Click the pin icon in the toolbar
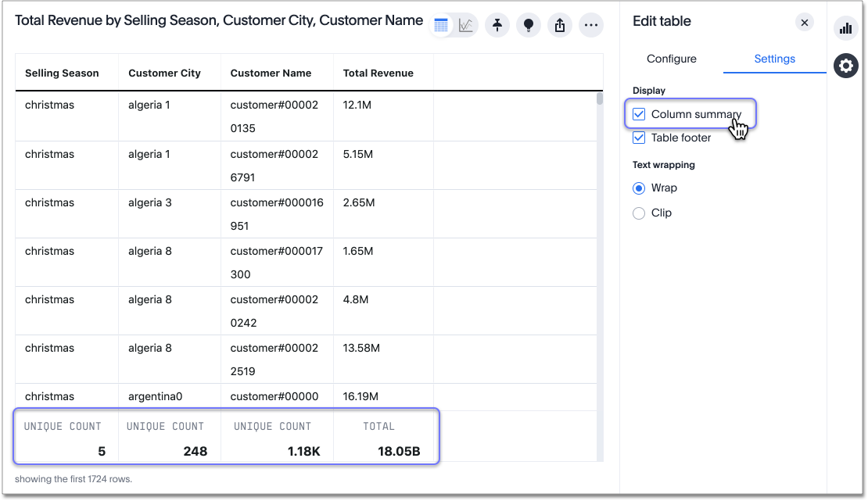The height and width of the screenshot is (501, 868). 497,25
